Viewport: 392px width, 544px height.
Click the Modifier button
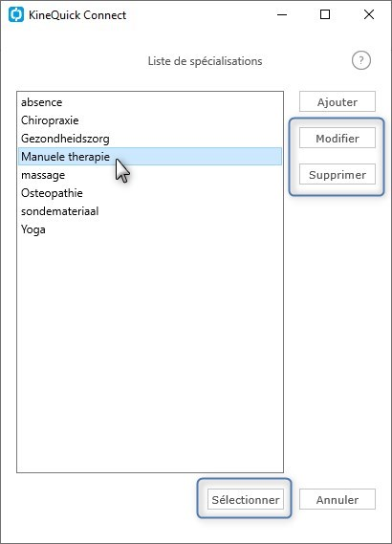338,138
